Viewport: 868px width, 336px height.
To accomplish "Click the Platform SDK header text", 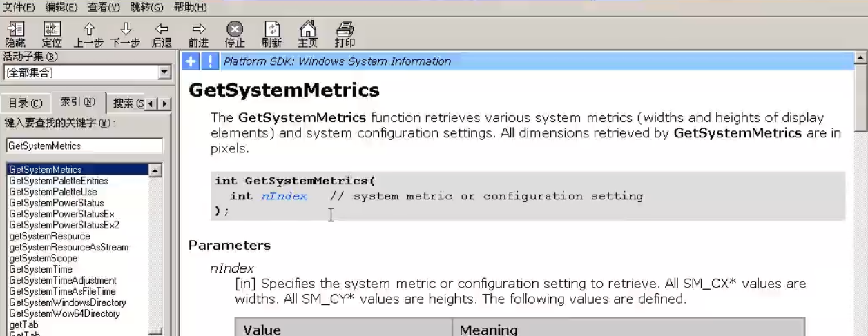I will point(337,61).
